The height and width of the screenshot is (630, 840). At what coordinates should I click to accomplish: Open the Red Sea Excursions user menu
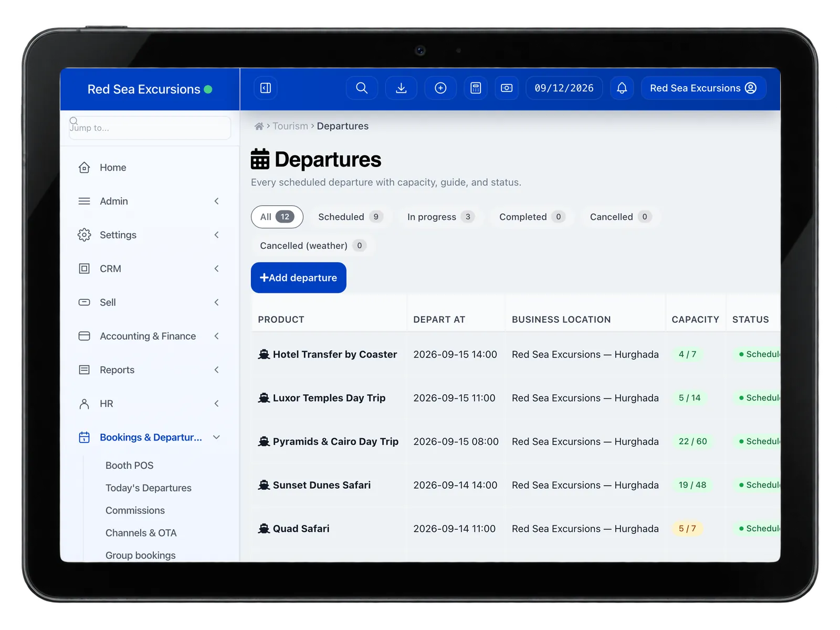(x=703, y=88)
